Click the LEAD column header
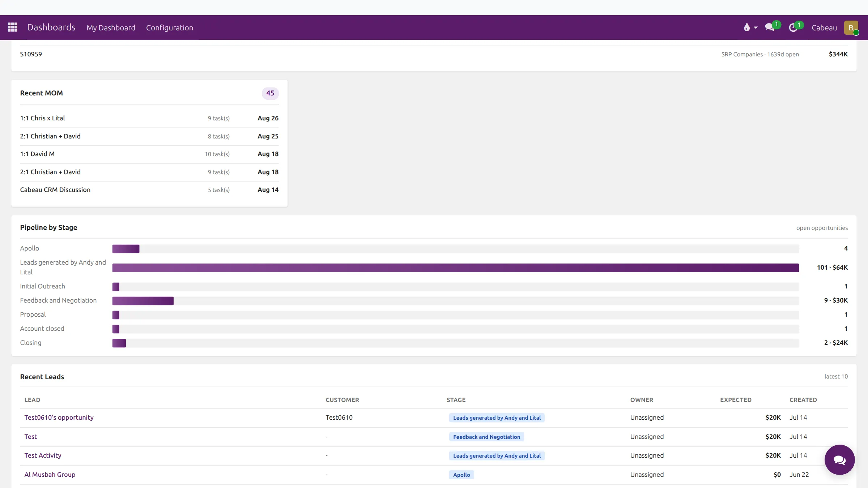 (32, 400)
